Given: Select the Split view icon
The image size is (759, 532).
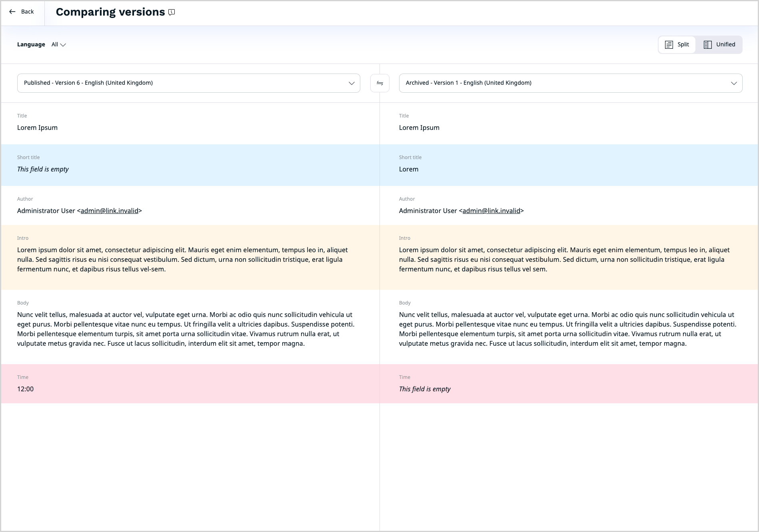Looking at the screenshot, I should point(670,44).
